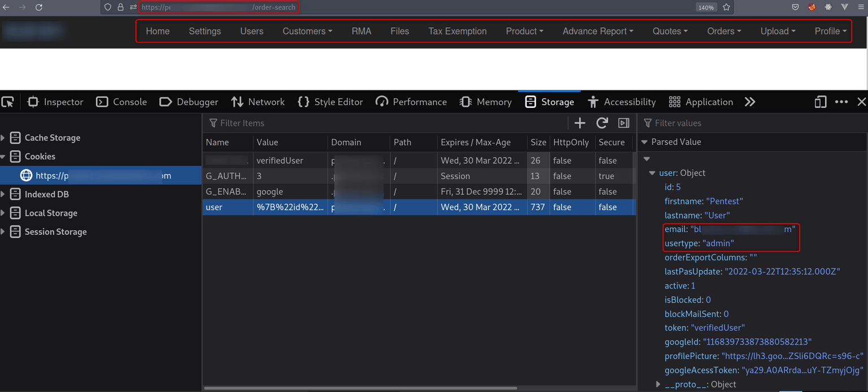Open the Tax Exemption page link
Viewport: 868px width, 392px height.
457,31
